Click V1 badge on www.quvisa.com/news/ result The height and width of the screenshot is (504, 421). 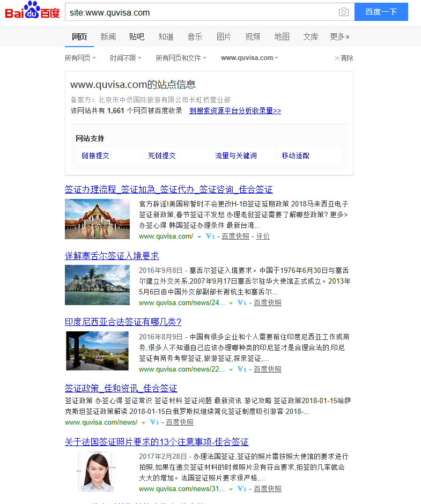pyautogui.click(x=154, y=423)
